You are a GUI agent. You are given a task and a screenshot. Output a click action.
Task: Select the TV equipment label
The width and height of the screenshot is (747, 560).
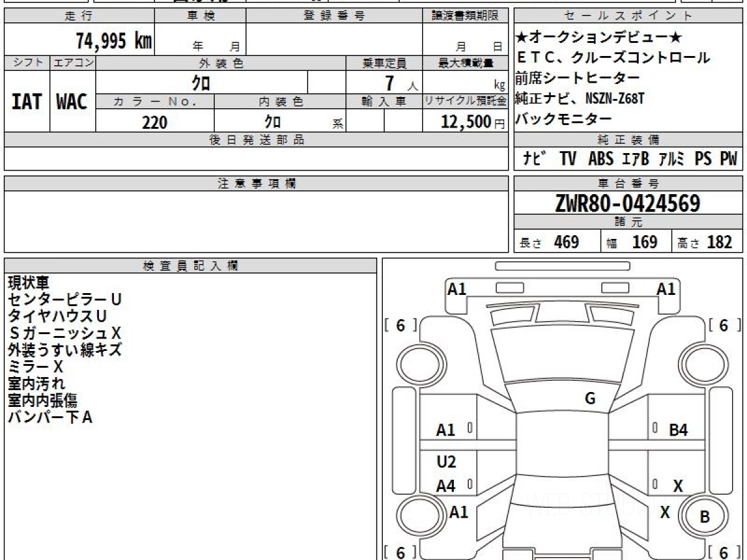[567, 159]
